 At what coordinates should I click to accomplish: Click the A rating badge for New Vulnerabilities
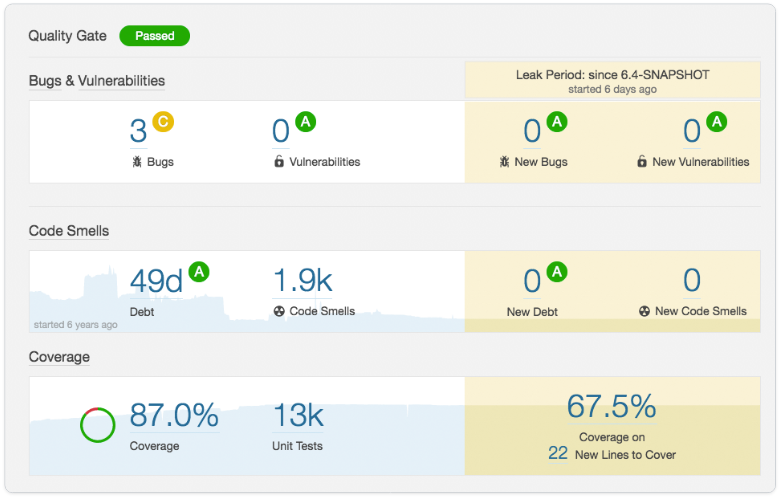coord(717,122)
